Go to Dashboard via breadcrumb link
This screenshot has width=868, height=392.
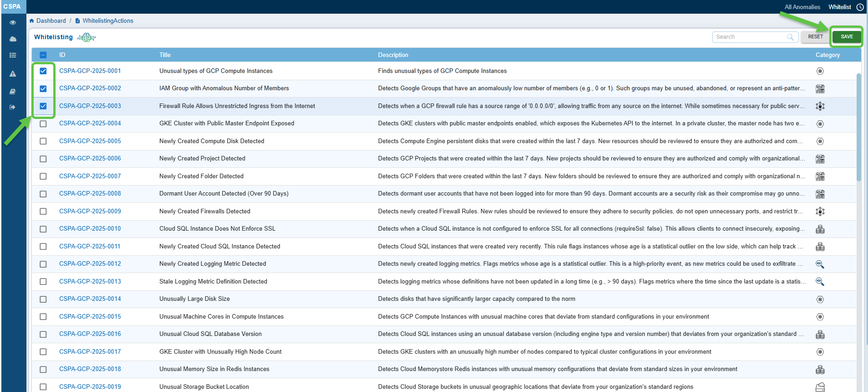click(51, 21)
